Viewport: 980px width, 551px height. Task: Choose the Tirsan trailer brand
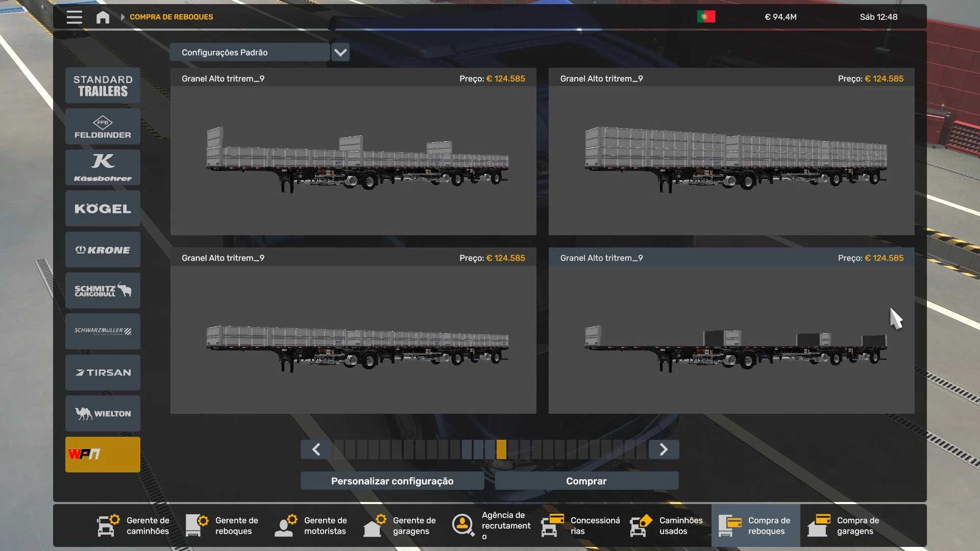pyautogui.click(x=103, y=372)
